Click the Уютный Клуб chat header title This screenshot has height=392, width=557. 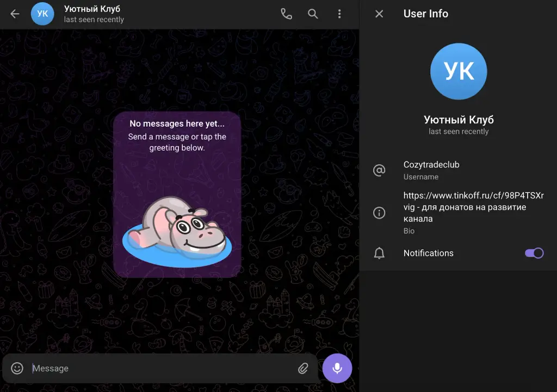point(92,9)
